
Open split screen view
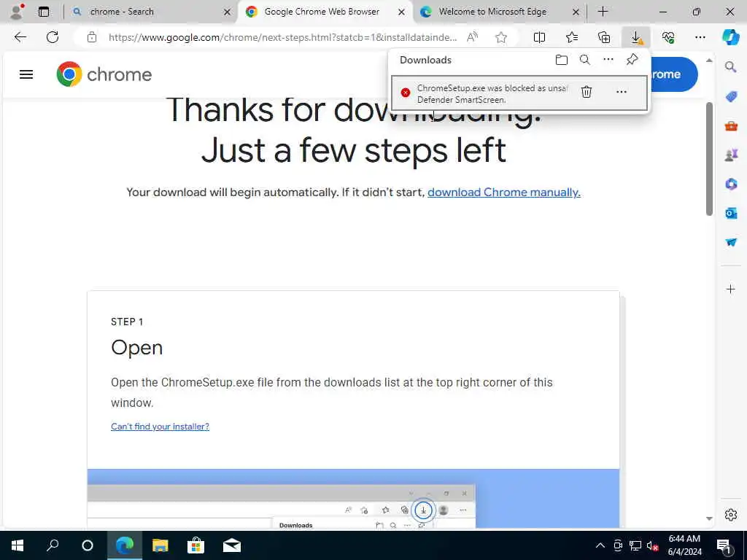pyautogui.click(x=539, y=37)
